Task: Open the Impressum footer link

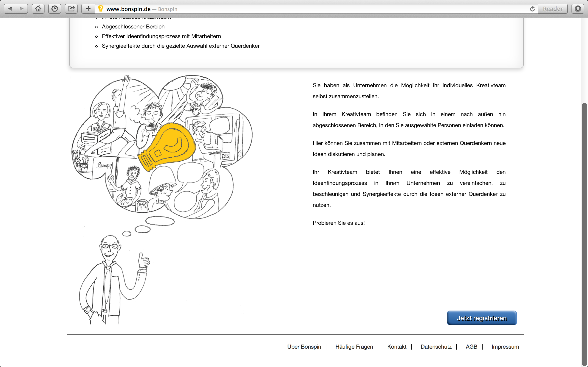Action: pos(505,347)
